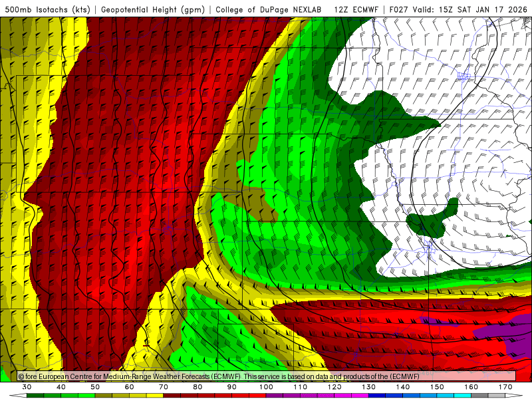
Task: Click the '60' label on the color scale
Action: [x=129, y=387]
